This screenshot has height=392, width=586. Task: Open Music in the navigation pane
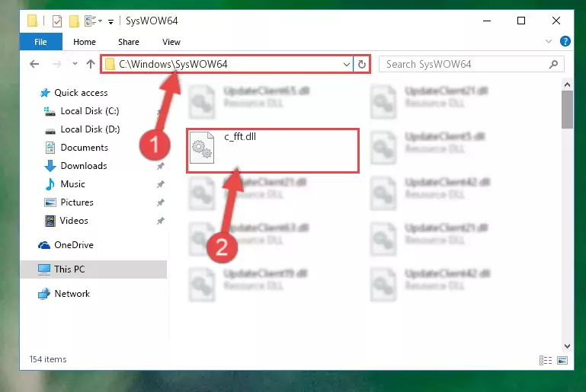click(x=72, y=184)
